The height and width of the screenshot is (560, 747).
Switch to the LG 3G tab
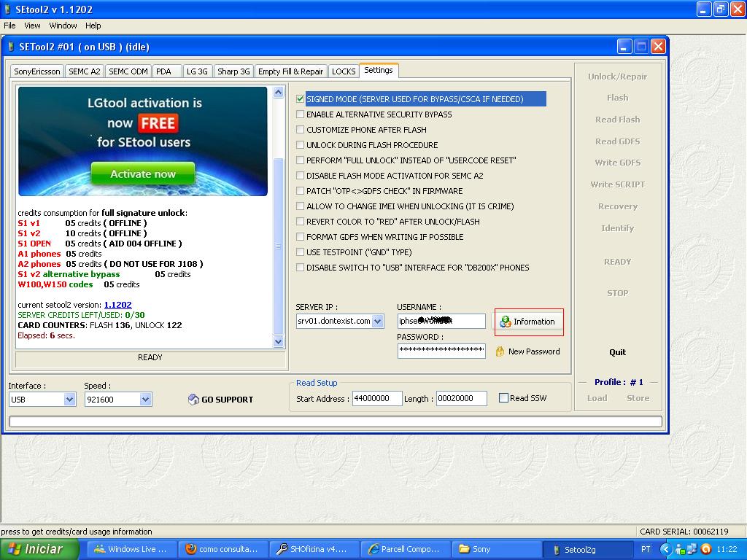tap(197, 71)
